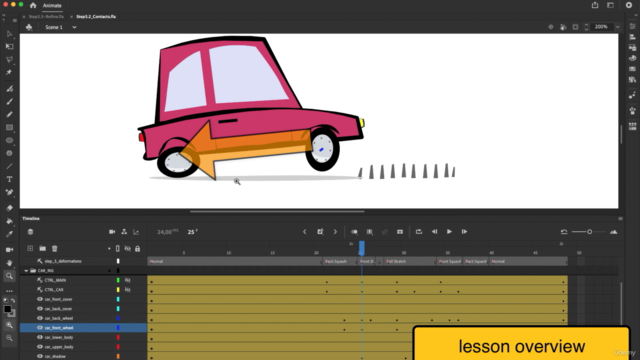
Task: Open insert keyframe options
Action: (x=320, y=232)
